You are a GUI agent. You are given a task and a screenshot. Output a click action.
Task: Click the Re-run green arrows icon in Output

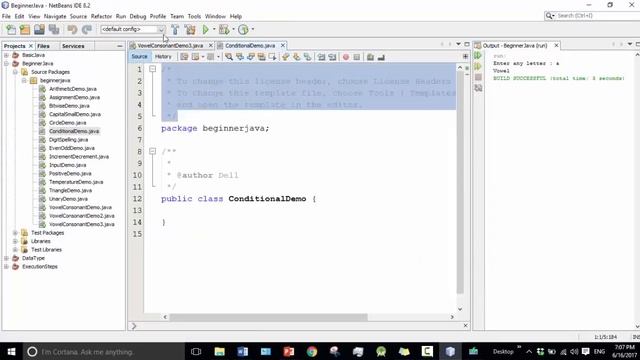[x=478, y=56]
